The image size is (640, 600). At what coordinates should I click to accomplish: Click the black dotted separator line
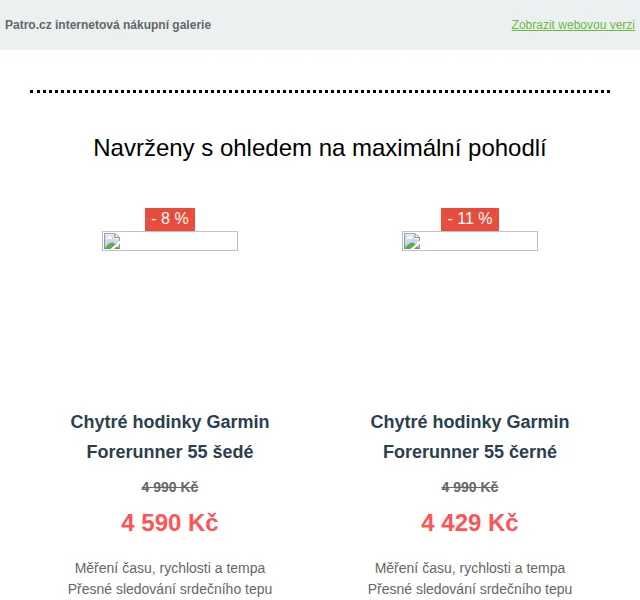pyautogui.click(x=320, y=91)
